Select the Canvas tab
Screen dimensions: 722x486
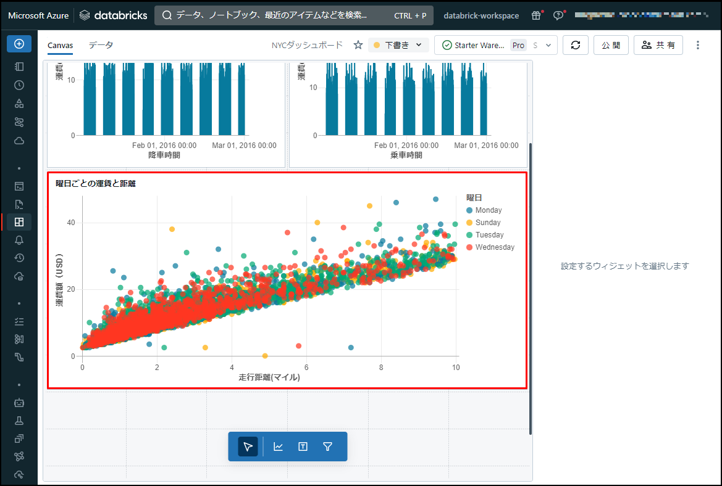click(x=60, y=45)
